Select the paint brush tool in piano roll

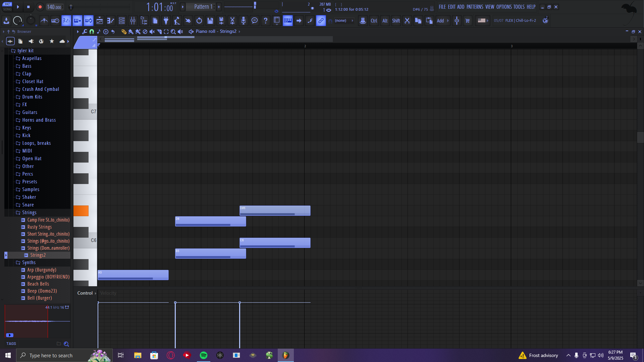(x=131, y=32)
